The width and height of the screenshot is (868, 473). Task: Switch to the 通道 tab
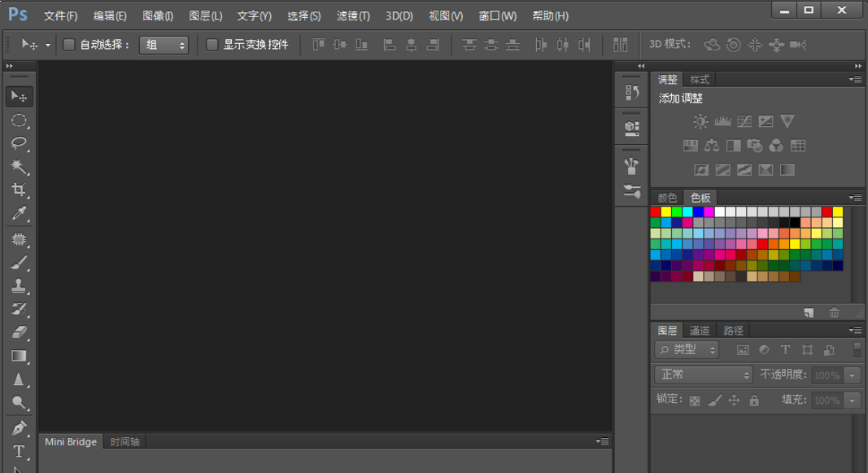(x=699, y=330)
